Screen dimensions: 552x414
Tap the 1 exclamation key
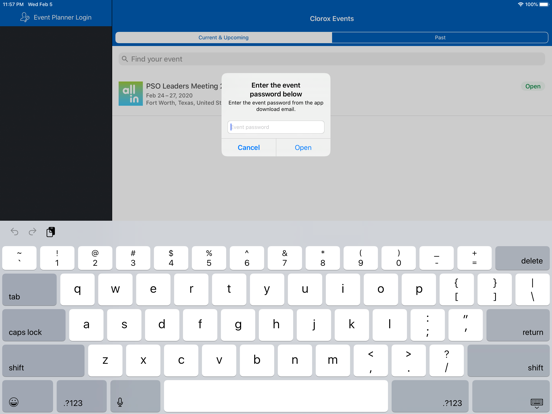click(57, 258)
